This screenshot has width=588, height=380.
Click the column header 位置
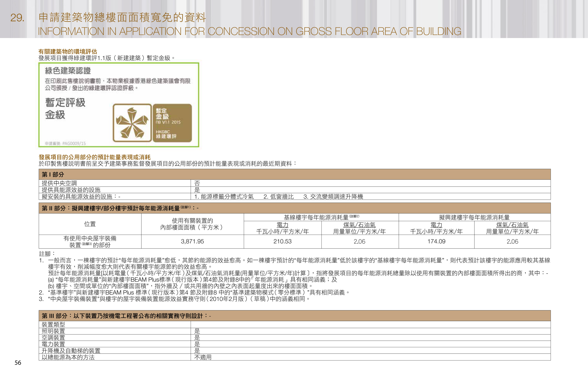click(90, 224)
